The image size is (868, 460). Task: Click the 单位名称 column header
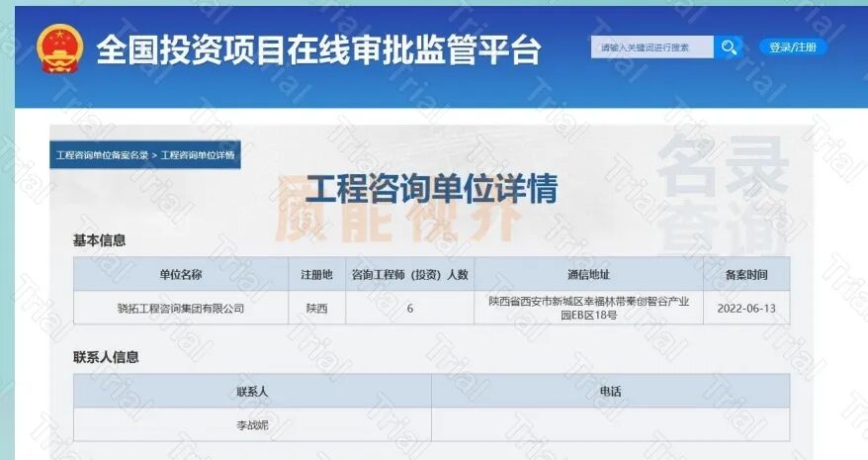[x=180, y=274]
